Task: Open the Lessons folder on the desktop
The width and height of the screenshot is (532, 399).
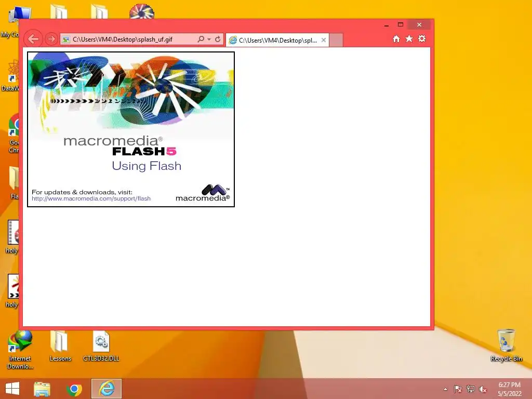Action: pos(60,346)
